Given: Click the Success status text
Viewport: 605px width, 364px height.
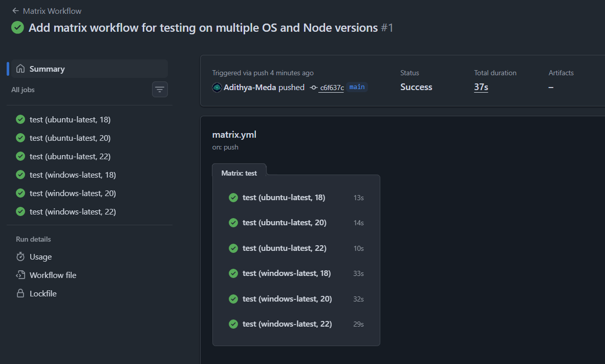Looking at the screenshot, I should point(416,87).
